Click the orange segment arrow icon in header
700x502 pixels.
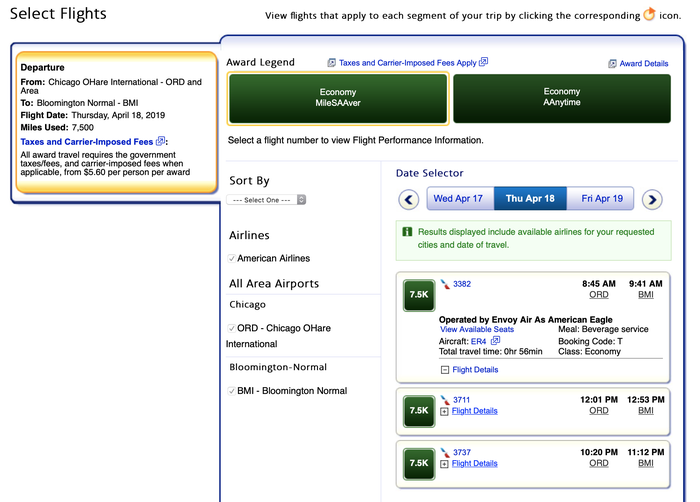(x=649, y=14)
